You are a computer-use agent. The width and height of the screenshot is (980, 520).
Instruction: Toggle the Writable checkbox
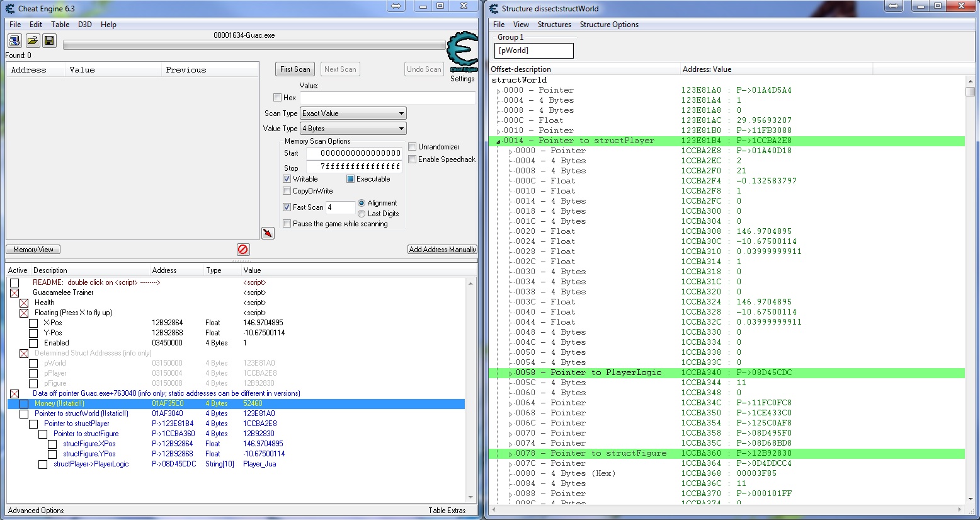tap(287, 179)
